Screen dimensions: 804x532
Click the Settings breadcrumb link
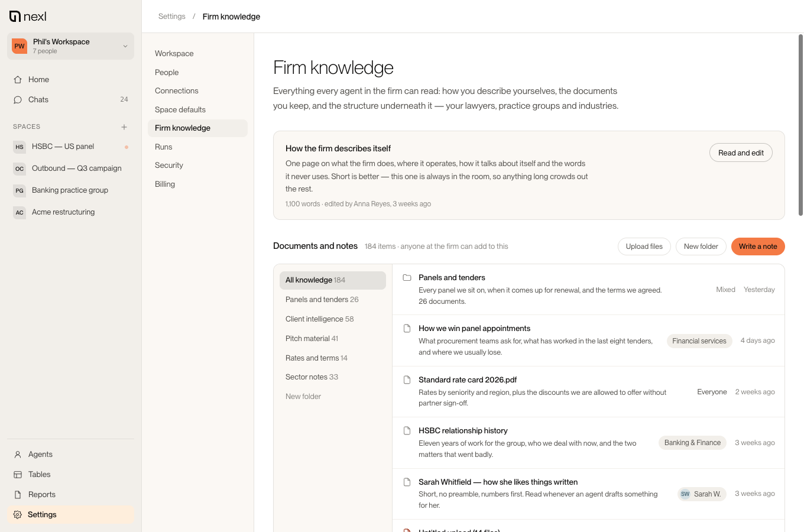coord(172,17)
